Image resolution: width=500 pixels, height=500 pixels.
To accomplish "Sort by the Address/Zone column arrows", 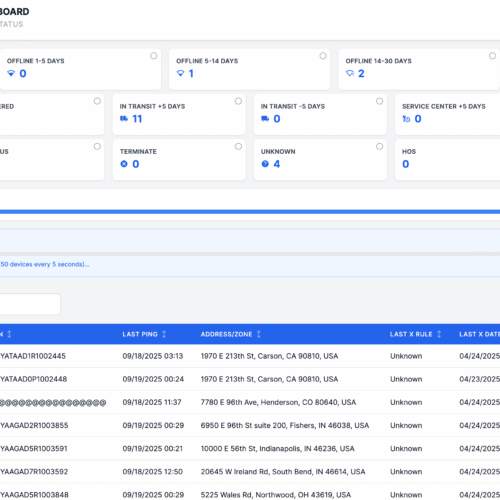I will click(259, 334).
